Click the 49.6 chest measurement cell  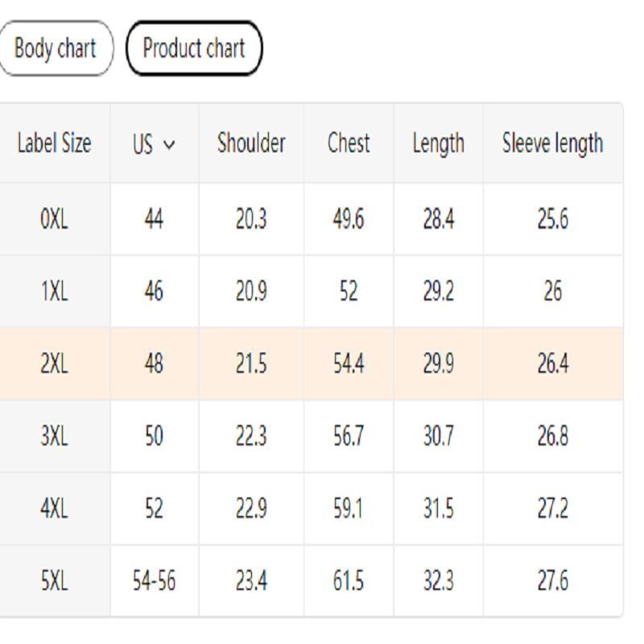[349, 219]
